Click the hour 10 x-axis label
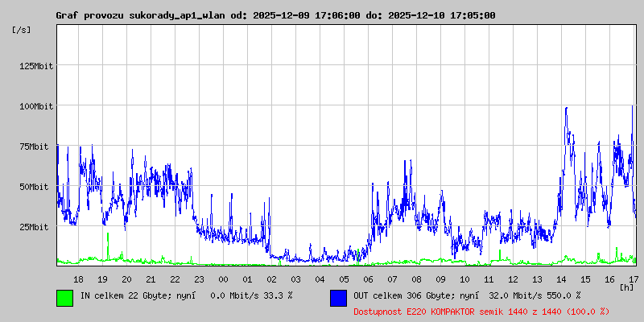 [465, 279]
